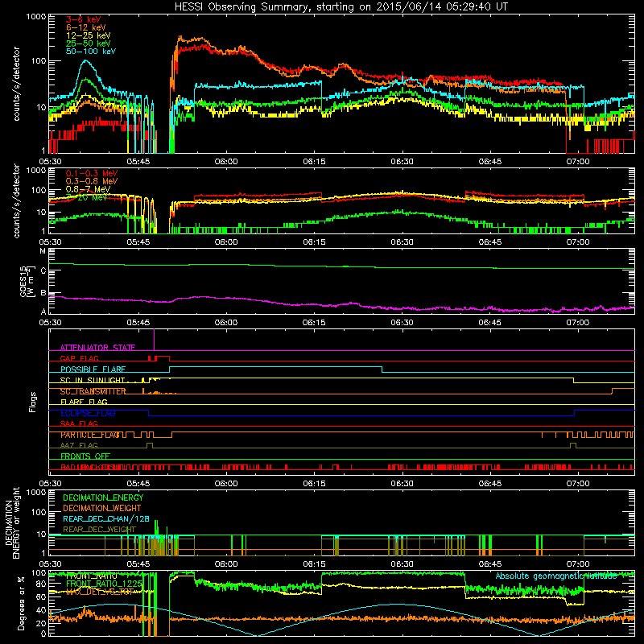The height and width of the screenshot is (644, 644).
Task: Click the 12-25 keV legend label
Action: 88,35
